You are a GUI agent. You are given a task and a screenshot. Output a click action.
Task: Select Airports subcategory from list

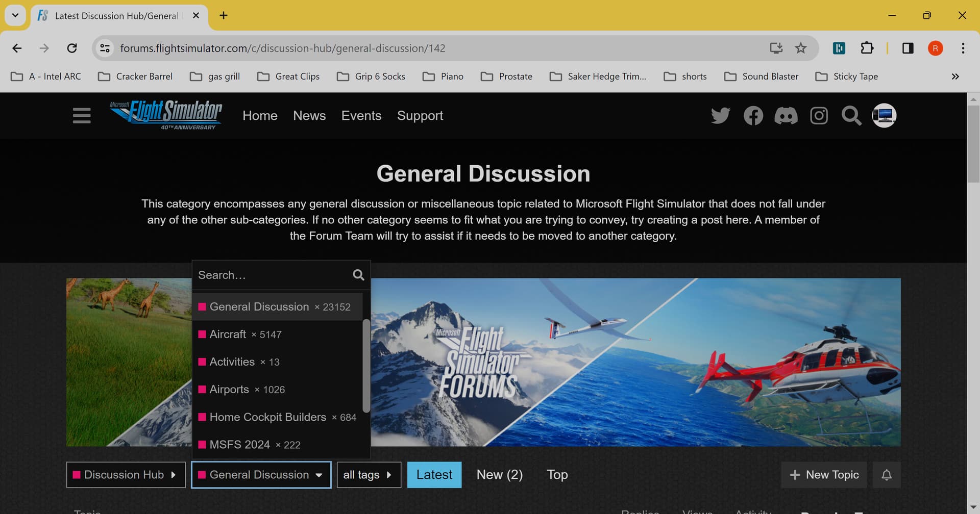pos(277,390)
